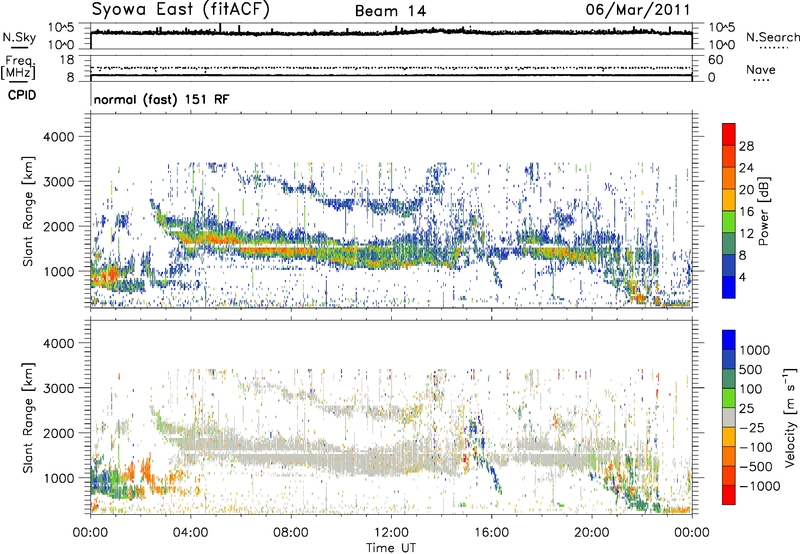Click 'Slant Range [km]' label of power panel
The image size is (800, 554).
click(x=29, y=211)
